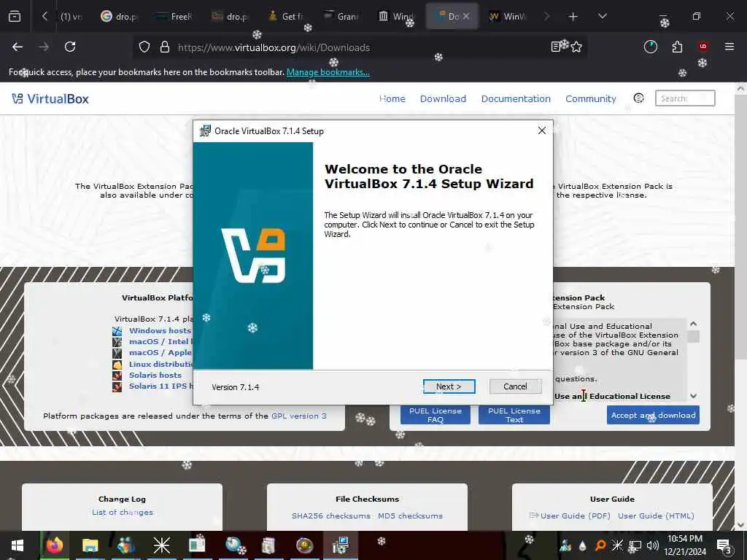The image size is (747, 560).
Task: Open the List of changes link
Action: [123, 512]
